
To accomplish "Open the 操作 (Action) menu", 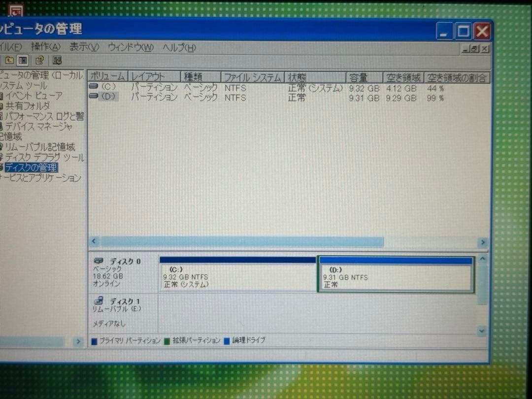I will pyautogui.click(x=46, y=47).
